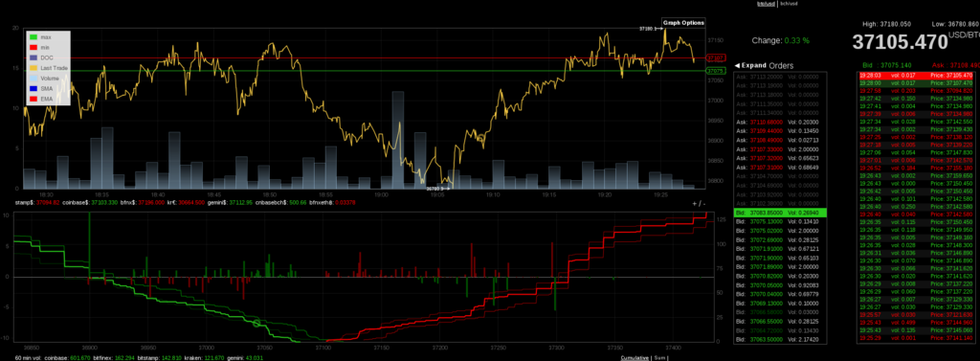The height and width of the screenshot is (361, 980).
Task: Expand the Orders panel
Action: [750, 65]
